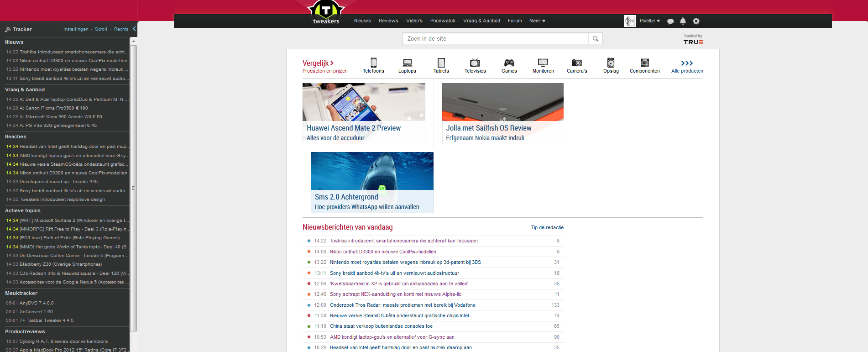Click the Zoek in de site field
This screenshot has height=352, width=868.
[x=496, y=38]
